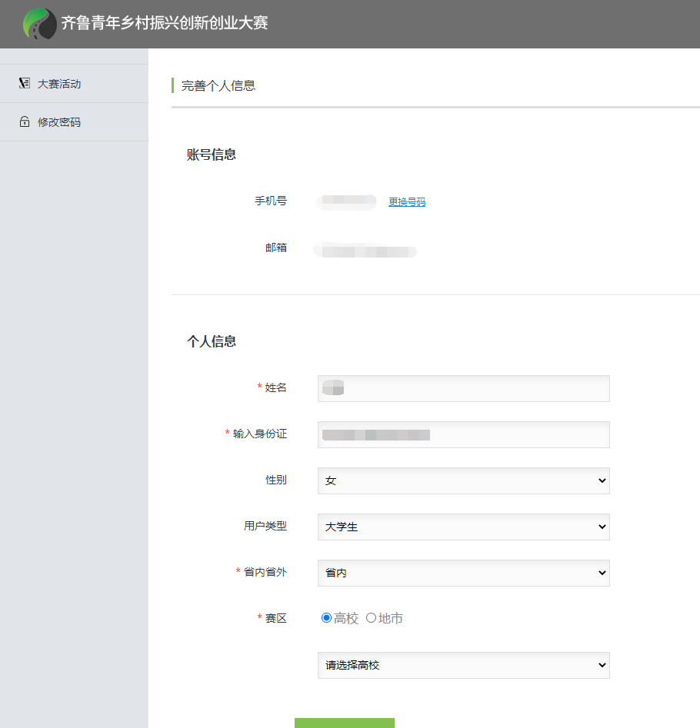The height and width of the screenshot is (728, 700).
Task: Click the 输入身份证 text field
Action: [463, 434]
